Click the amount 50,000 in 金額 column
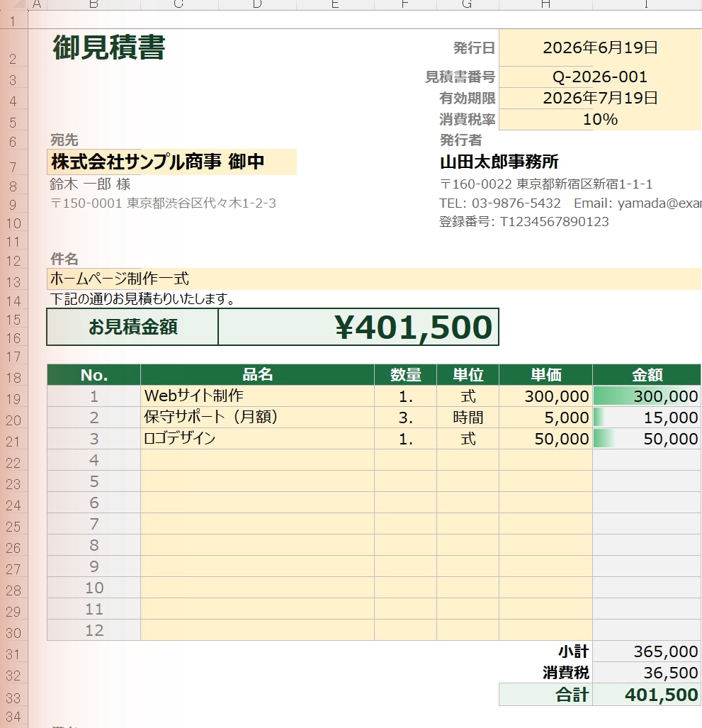Viewport: 702px width, 728px height. tap(647, 439)
